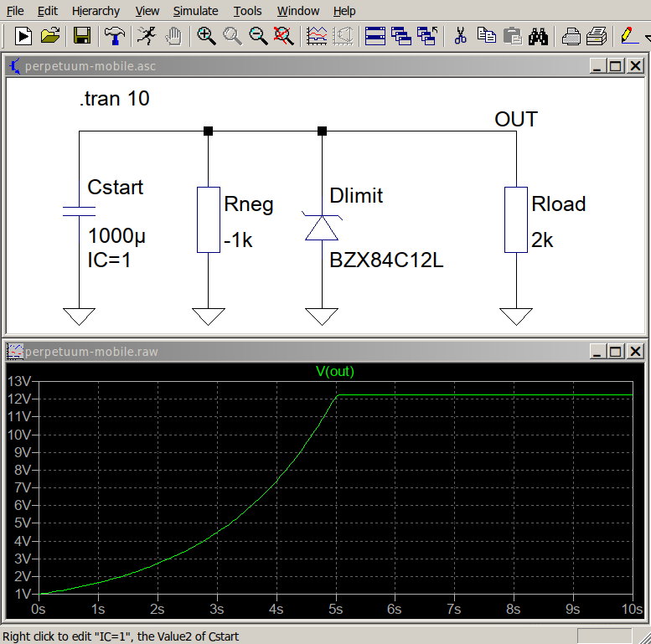Expand the toolbar overflow arrow at right edge
651x644 pixels.
click(648, 39)
